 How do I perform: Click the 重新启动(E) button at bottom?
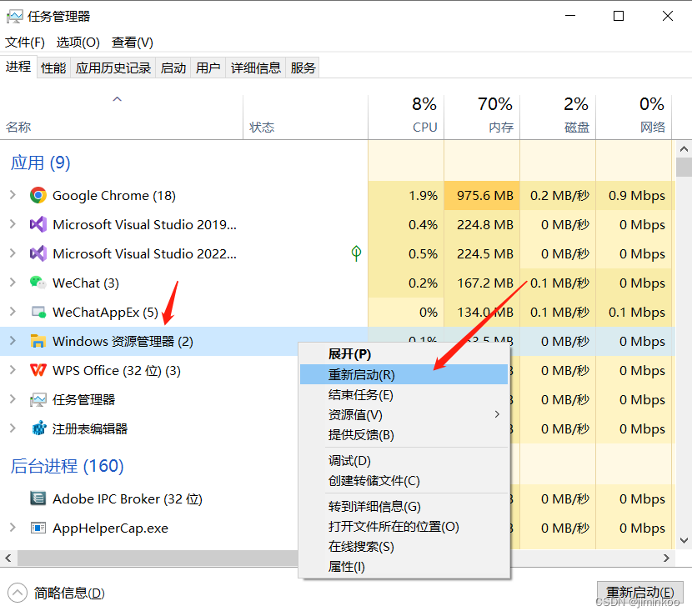pyautogui.click(x=640, y=592)
